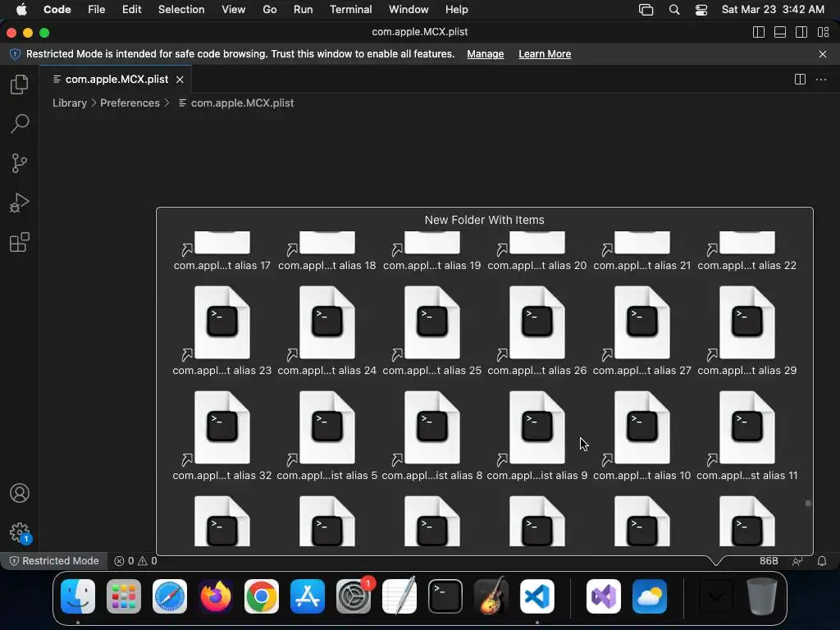Click the stack popup scrollbar handle

tap(808, 503)
